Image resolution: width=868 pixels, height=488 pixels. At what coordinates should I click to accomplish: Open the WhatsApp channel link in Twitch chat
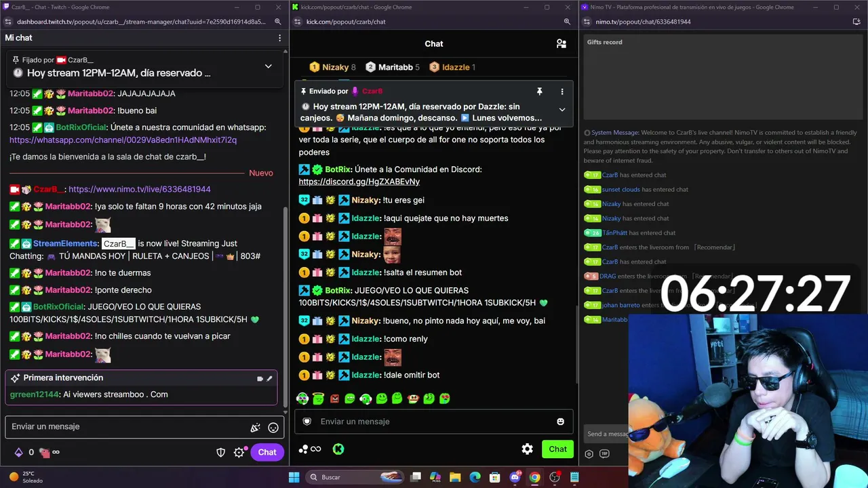coord(123,140)
